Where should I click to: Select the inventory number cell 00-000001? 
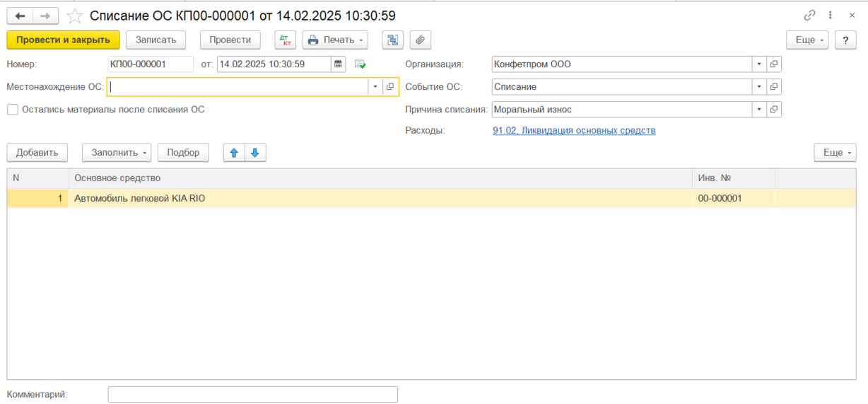click(x=734, y=199)
